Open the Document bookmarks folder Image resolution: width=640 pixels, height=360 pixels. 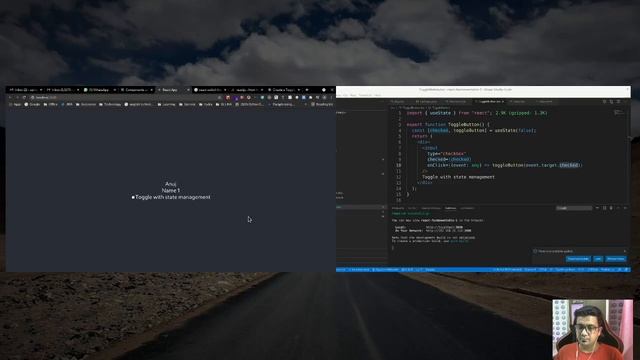(86, 104)
